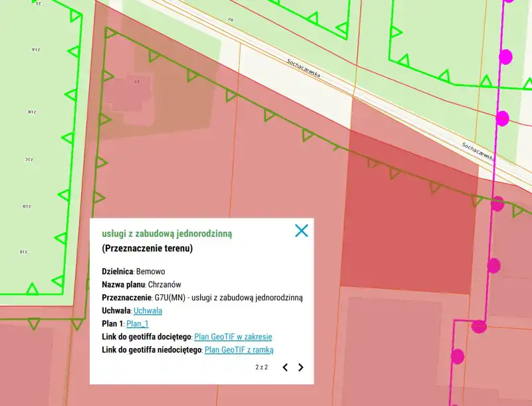Click the popup title usługi z zabudową jednorodzinną
This screenshot has height=406, width=532.
(167, 234)
